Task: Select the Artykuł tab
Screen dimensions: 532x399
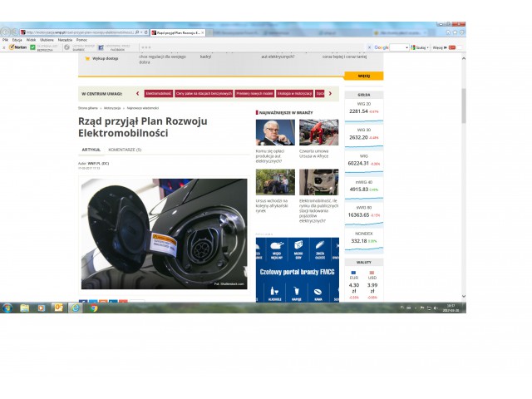Action: click(x=91, y=150)
